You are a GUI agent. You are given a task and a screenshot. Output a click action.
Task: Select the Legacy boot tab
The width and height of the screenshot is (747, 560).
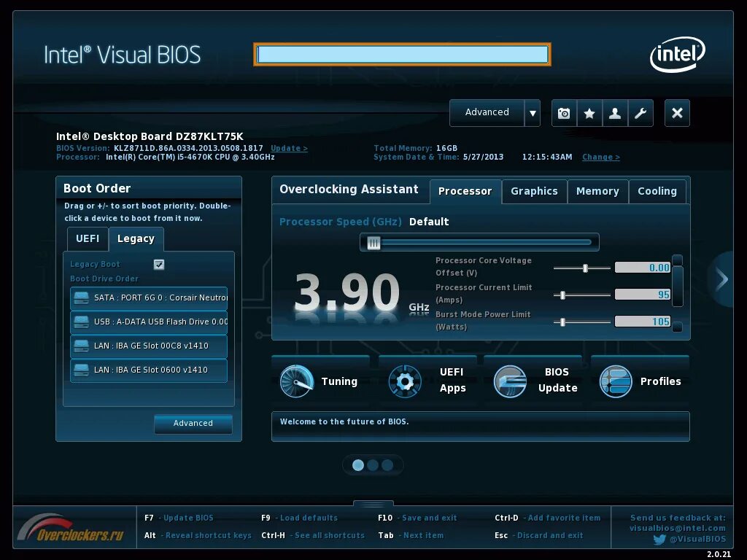(136, 238)
